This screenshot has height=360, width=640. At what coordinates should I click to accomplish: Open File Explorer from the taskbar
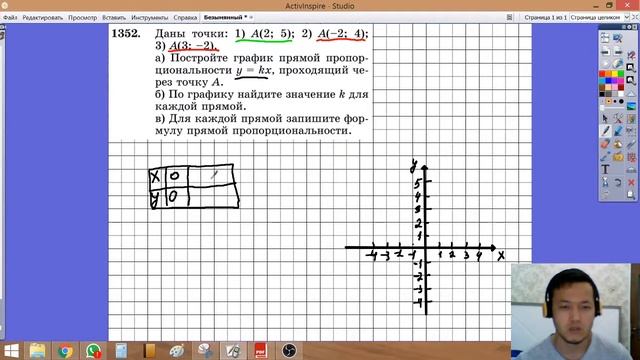click(x=38, y=351)
